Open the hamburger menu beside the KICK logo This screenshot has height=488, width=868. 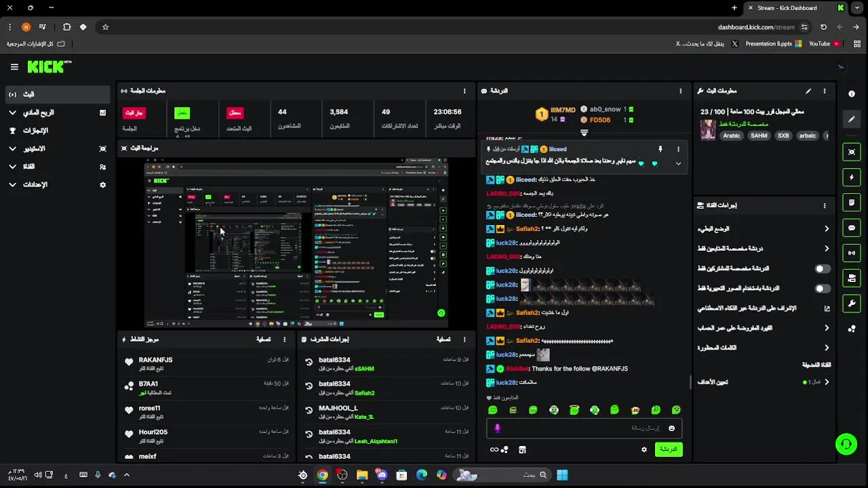14,67
